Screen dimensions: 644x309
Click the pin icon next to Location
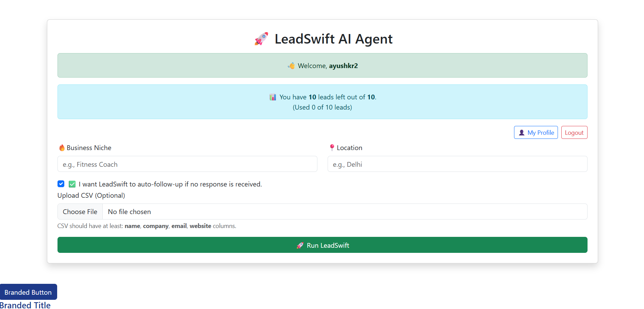point(332,148)
